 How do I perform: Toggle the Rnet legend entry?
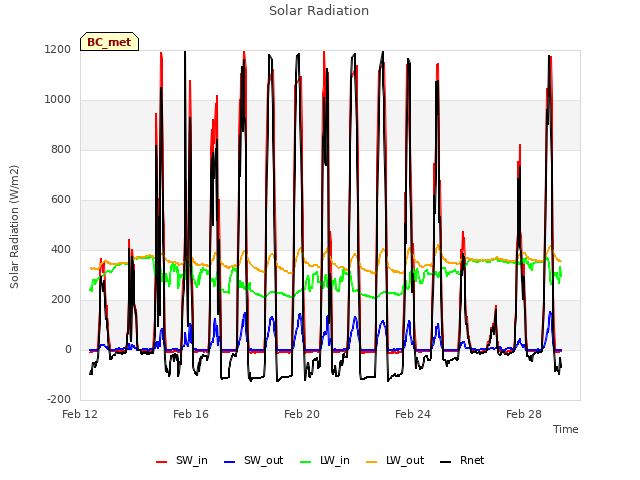point(462,460)
